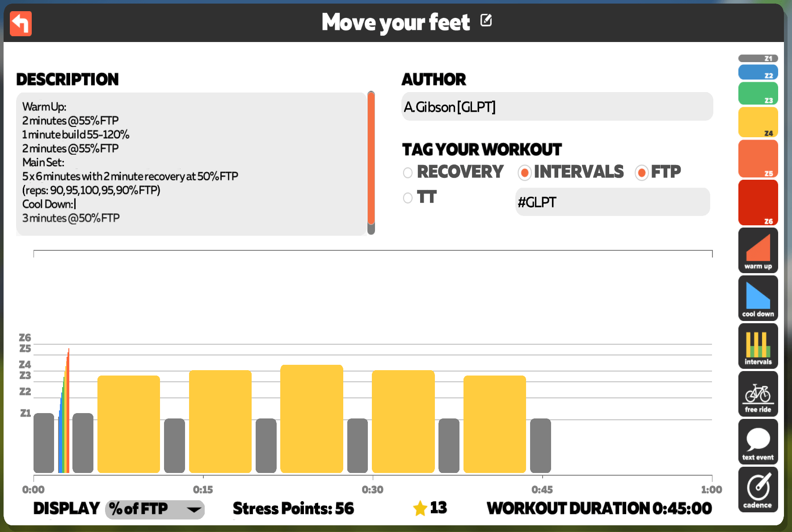792x532 pixels.
Task: Open the Display % of FTP dropdown
Action: (x=155, y=509)
